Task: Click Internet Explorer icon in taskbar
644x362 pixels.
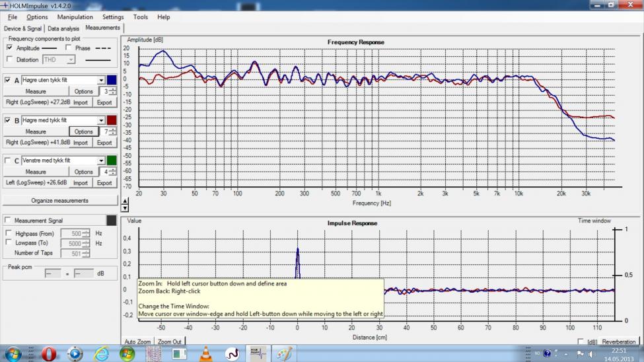Action: pyautogui.click(x=101, y=353)
